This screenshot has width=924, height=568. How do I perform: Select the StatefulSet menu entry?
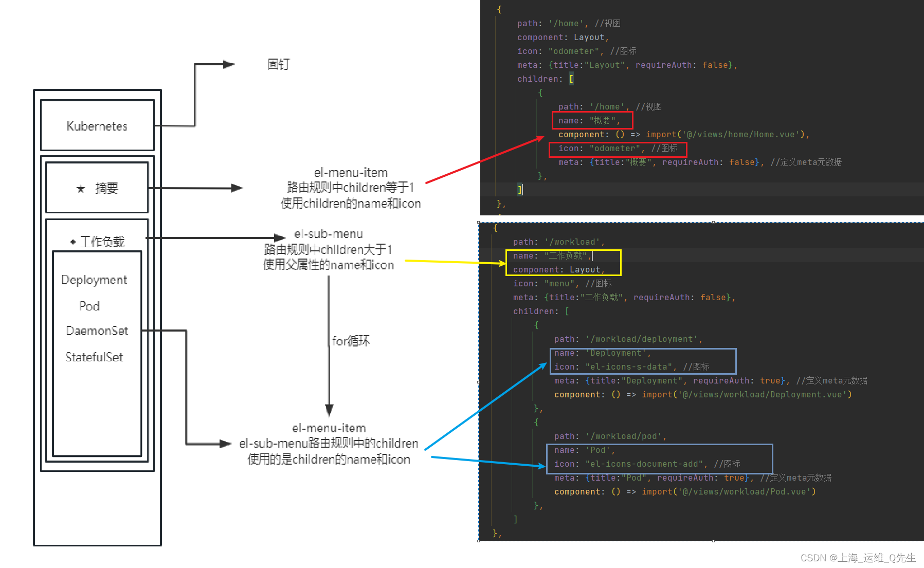(x=94, y=357)
